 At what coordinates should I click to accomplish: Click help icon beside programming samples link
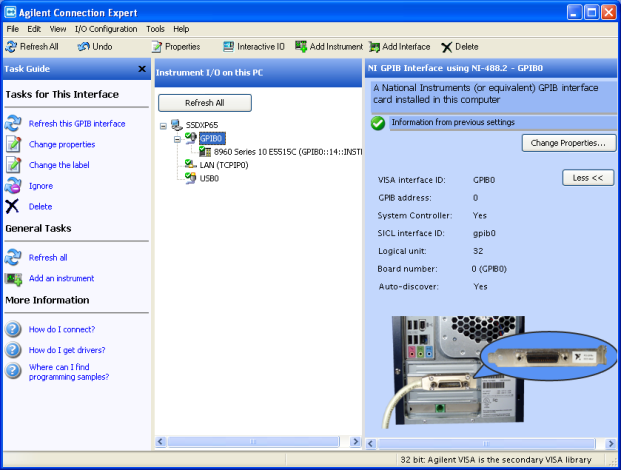(13, 370)
